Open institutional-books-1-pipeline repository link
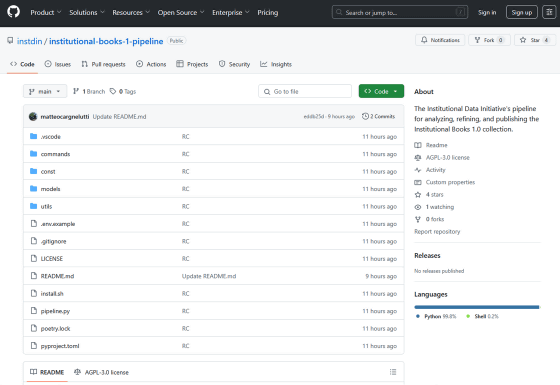Viewport: 560px width, 385px height. click(x=106, y=41)
